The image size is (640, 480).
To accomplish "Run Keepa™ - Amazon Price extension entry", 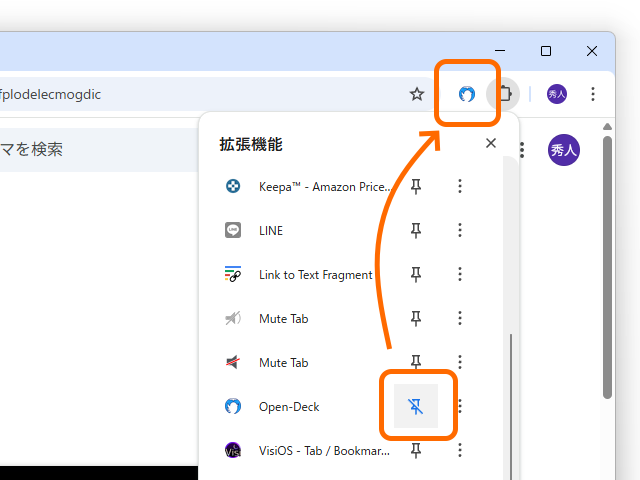I will [x=325, y=187].
